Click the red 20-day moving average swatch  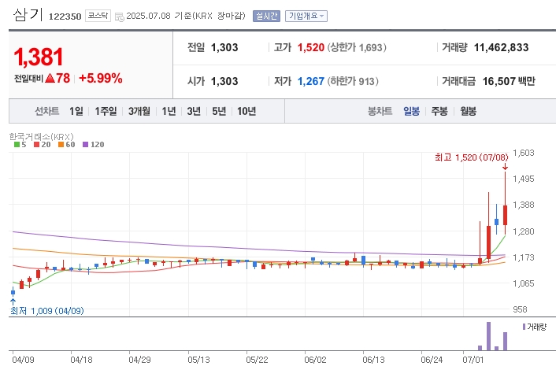tap(36, 145)
